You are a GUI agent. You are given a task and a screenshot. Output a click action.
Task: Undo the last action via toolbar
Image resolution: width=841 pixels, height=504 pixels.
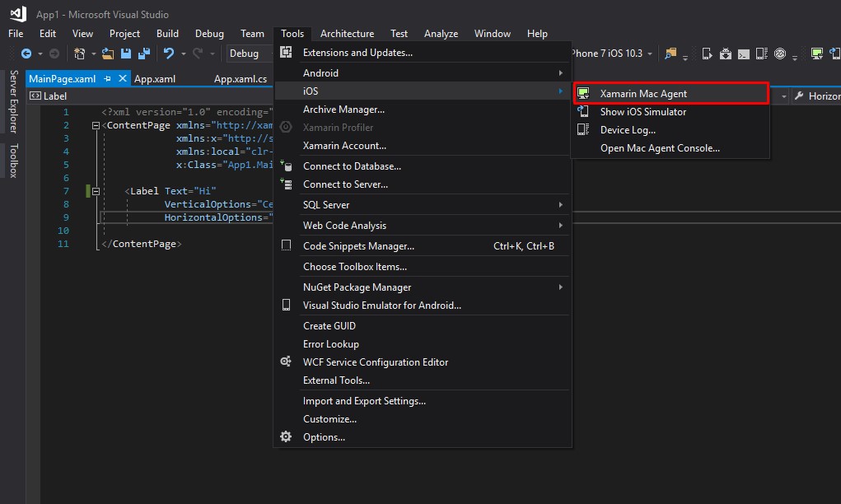tap(168, 53)
